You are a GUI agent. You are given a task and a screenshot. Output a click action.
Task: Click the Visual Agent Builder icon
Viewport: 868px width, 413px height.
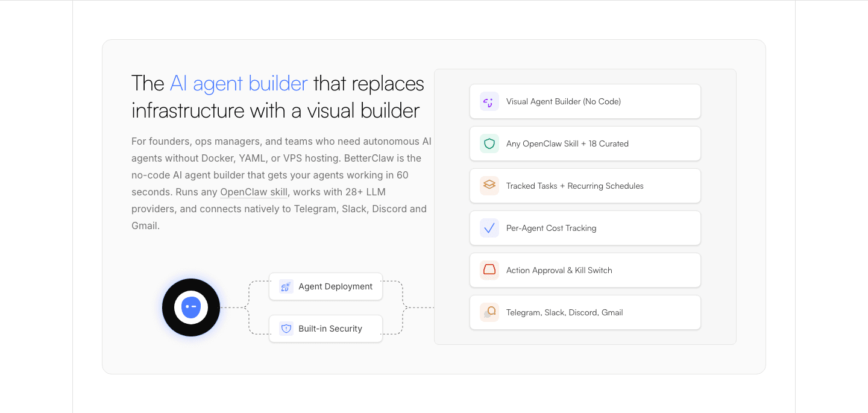click(489, 101)
